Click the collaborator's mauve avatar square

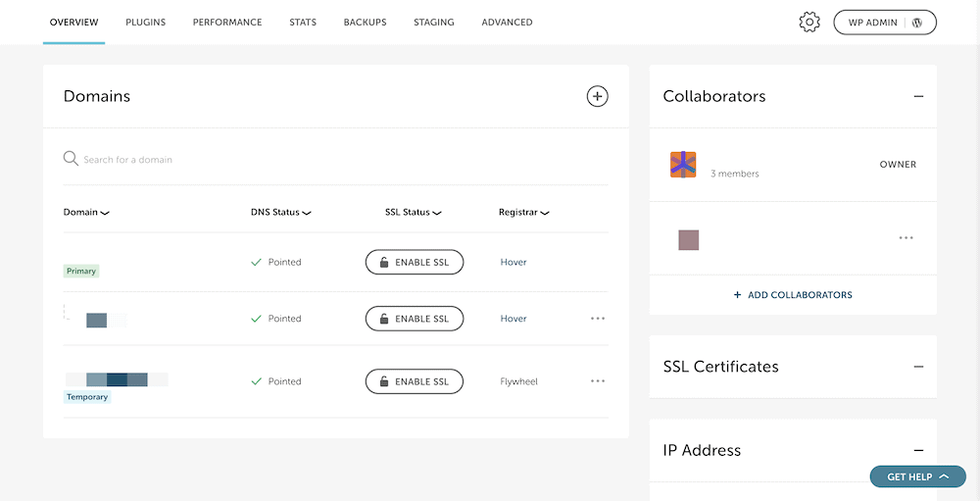[688, 239]
